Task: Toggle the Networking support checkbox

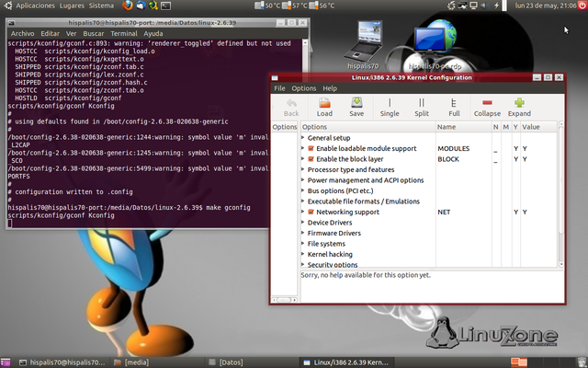Action: click(x=311, y=212)
